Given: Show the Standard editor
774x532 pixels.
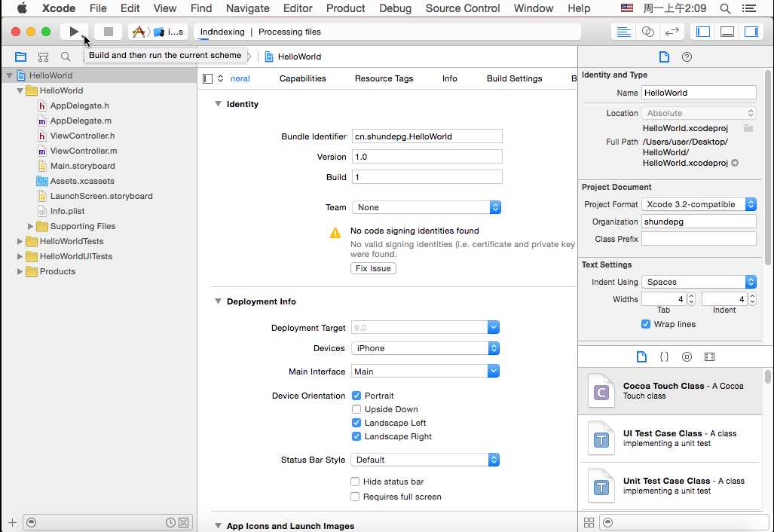Looking at the screenshot, I should tap(623, 32).
